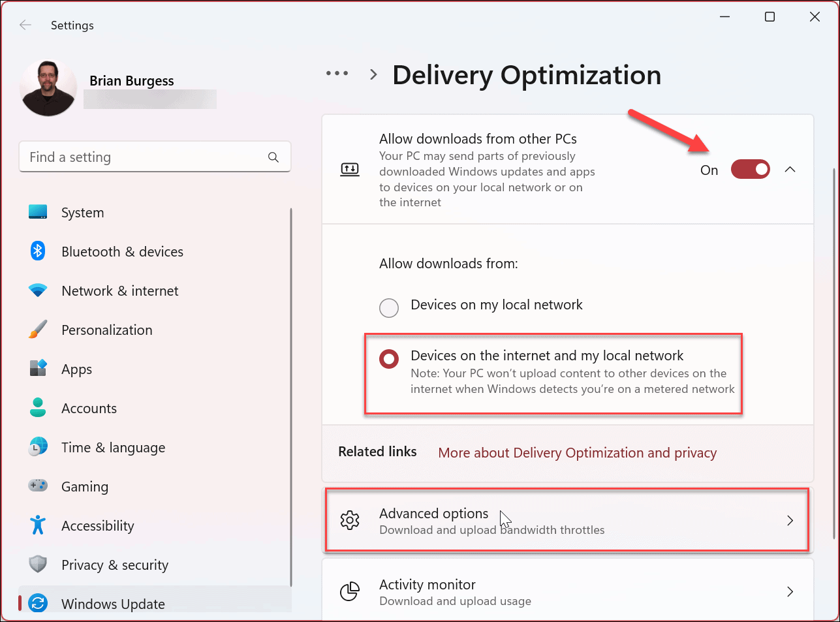The width and height of the screenshot is (840, 622).
Task: Click the Network wifi icon
Action: click(x=38, y=290)
